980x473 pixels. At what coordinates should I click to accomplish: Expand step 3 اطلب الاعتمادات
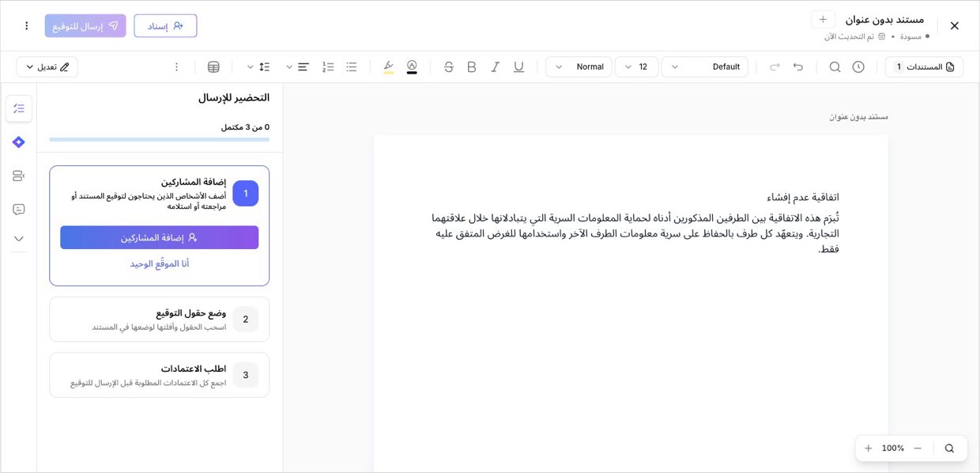(159, 375)
